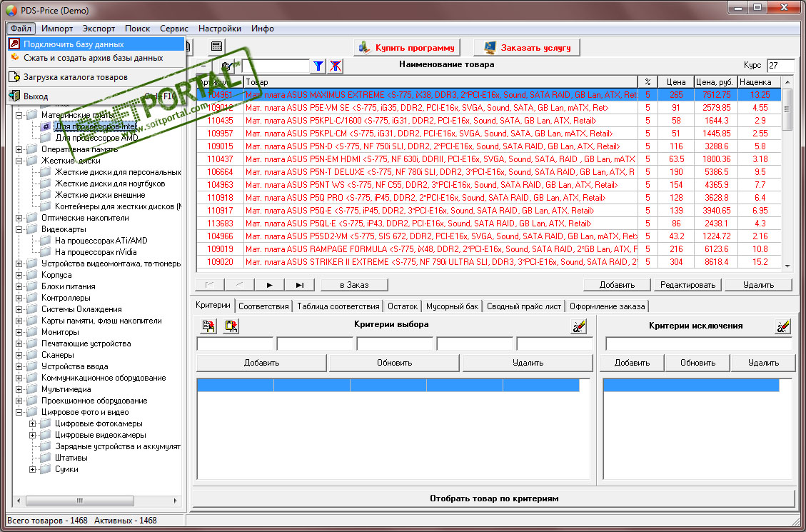
Task: Go to next record arrow
Action: point(269,285)
